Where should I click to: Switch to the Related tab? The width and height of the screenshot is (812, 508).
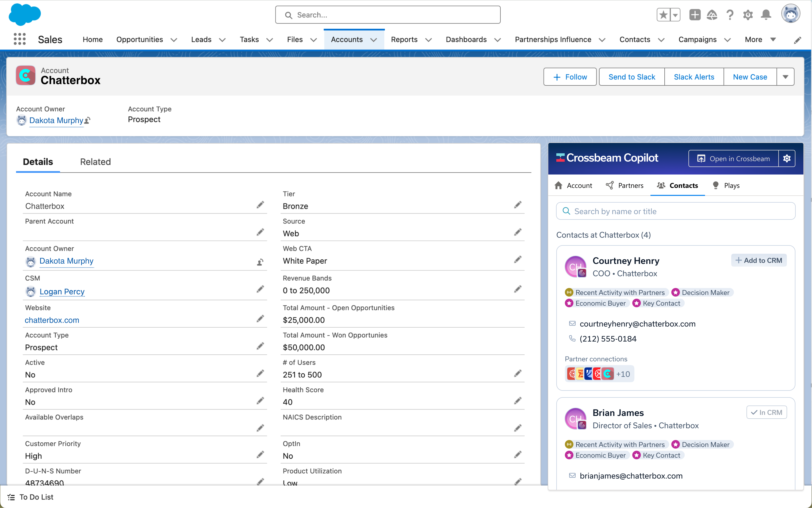coord(95,162)
